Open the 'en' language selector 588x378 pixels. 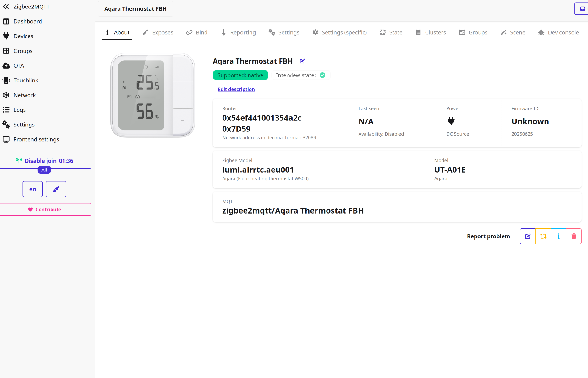(32, 189)
